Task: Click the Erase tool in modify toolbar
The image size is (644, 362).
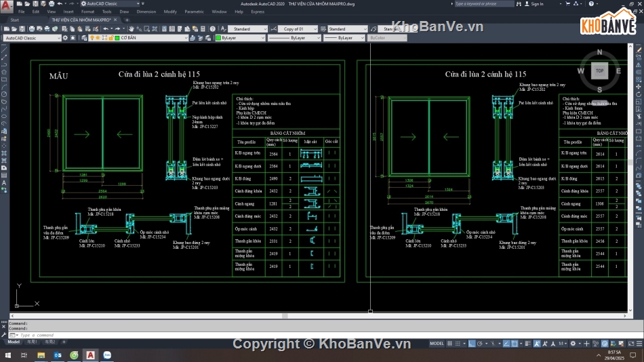Action: tap(639, 50)
